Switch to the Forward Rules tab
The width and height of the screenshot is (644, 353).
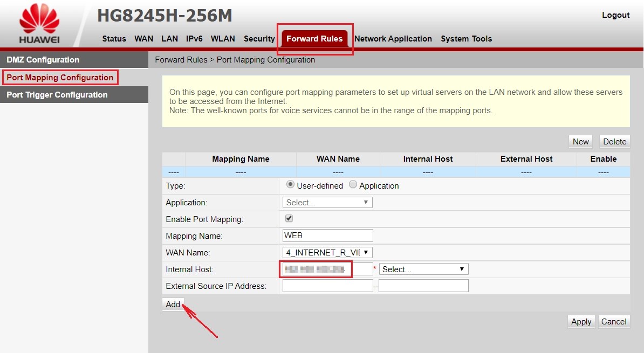click(314, 38)
